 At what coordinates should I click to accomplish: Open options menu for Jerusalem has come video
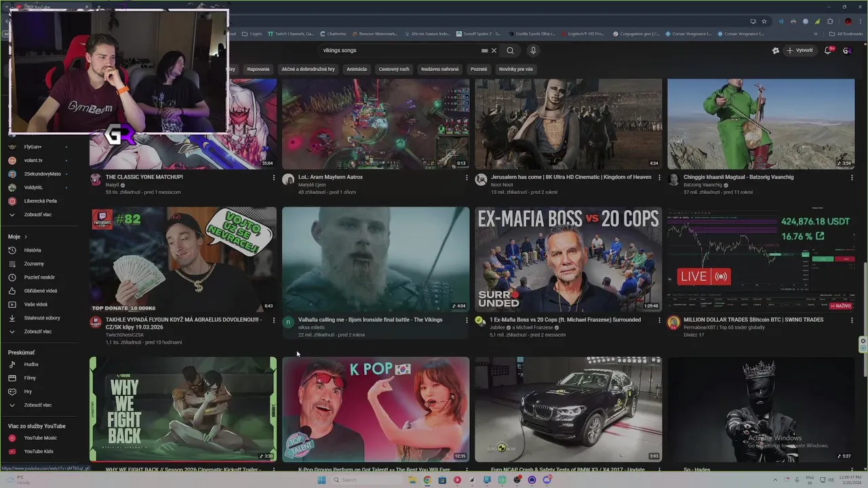659,178
